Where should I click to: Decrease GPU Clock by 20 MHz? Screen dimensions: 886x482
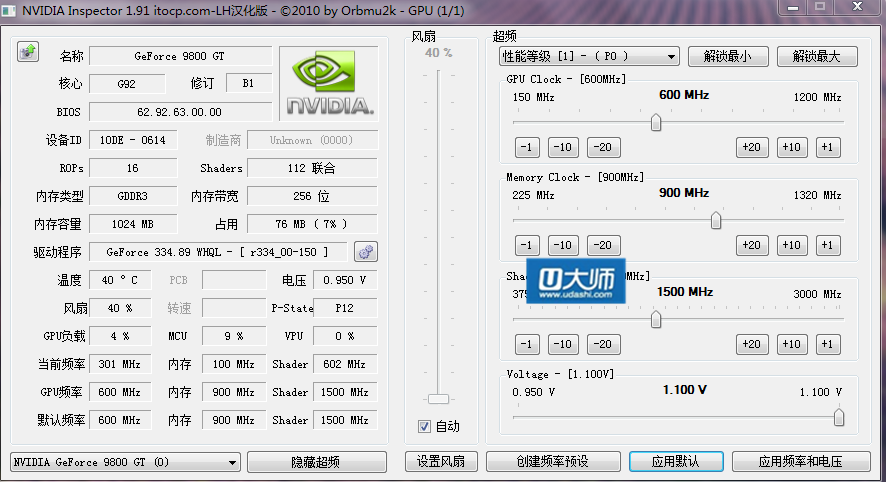603,147
